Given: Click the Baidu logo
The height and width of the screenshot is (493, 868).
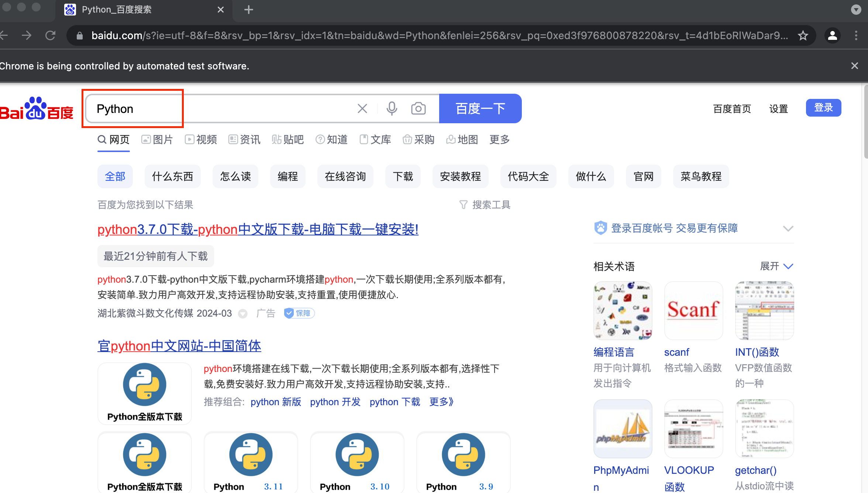Looking at the screenshot, I should pos(37,109).
